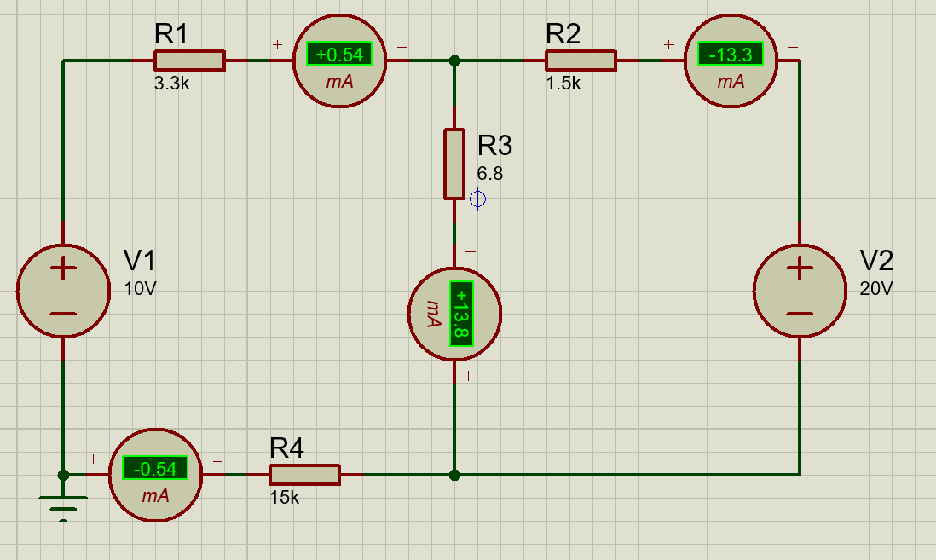
Task: Click the junction dot above R3
Action: tap(455, 60)
